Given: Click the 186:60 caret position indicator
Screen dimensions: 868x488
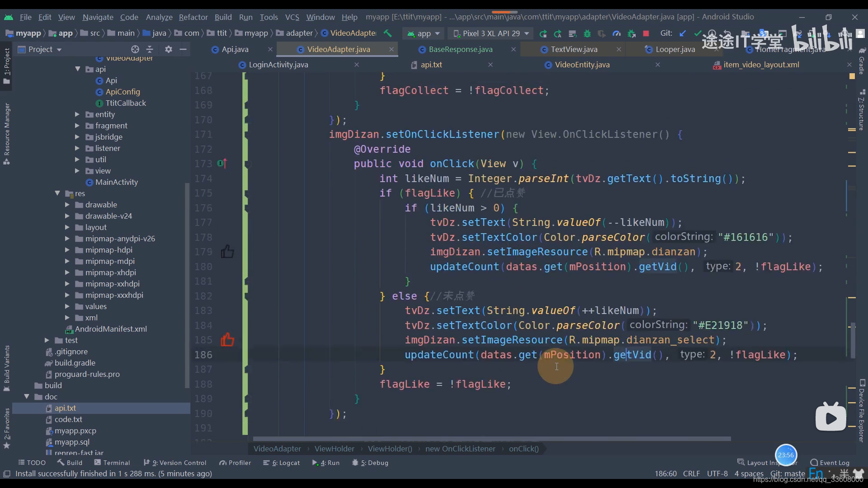Looking at the screenshot, I should pyautogui.click(x=665, y=474).
